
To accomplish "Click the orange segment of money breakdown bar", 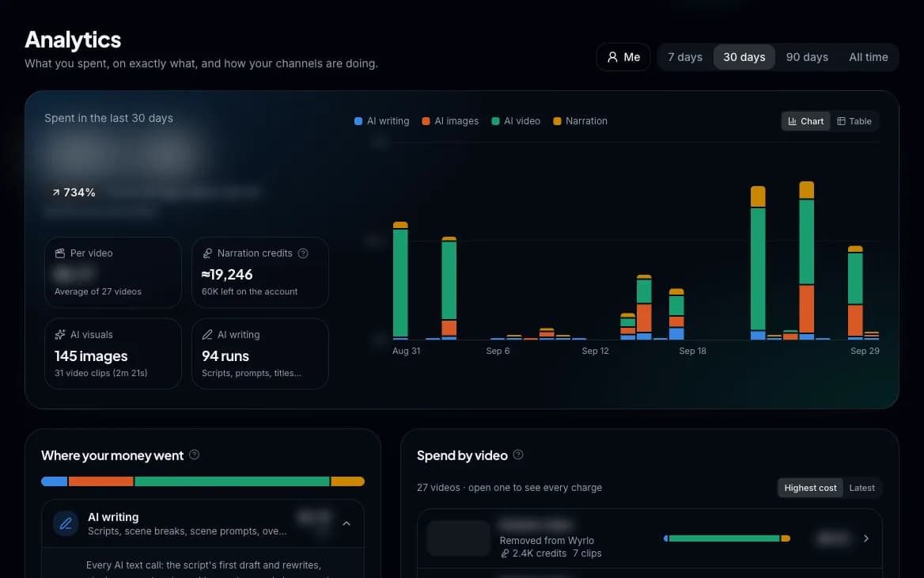I will pyautogui.click(x=100, y=481).
